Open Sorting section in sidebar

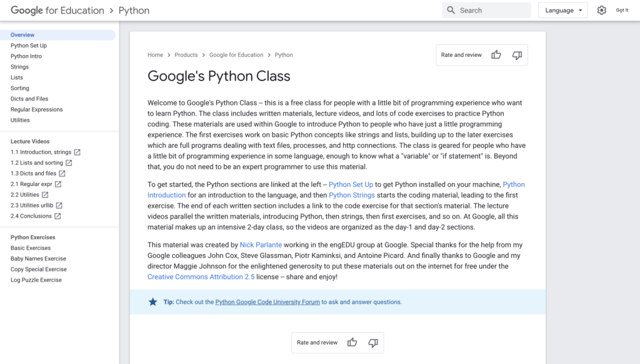click(x=19, y=88)
